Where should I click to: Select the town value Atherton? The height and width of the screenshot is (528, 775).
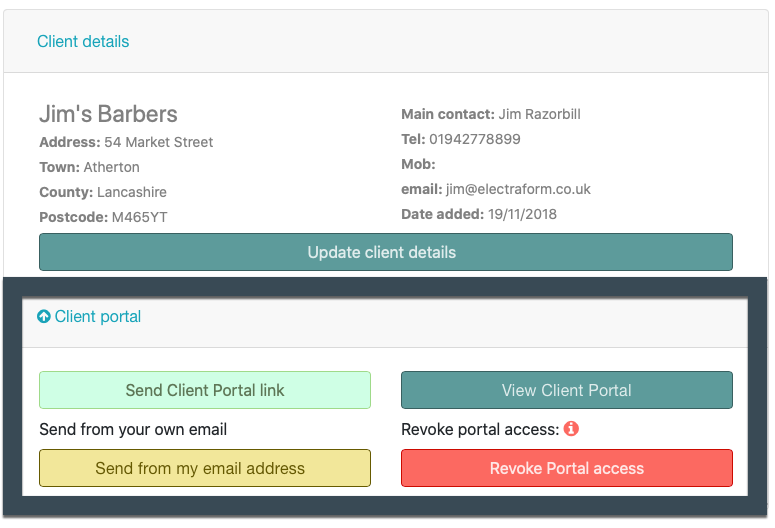pos(111,168)
